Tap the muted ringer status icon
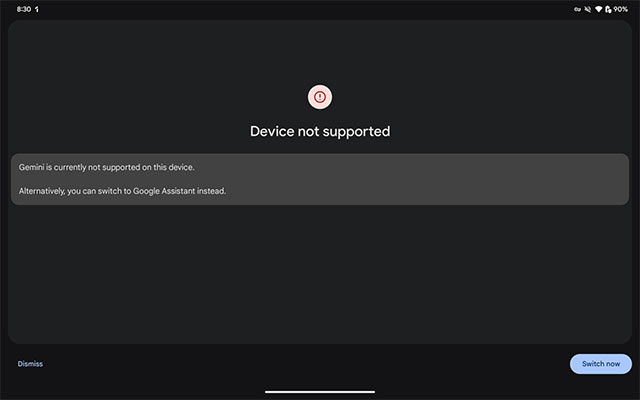640x400 pixels. click(x=588, y=9)
